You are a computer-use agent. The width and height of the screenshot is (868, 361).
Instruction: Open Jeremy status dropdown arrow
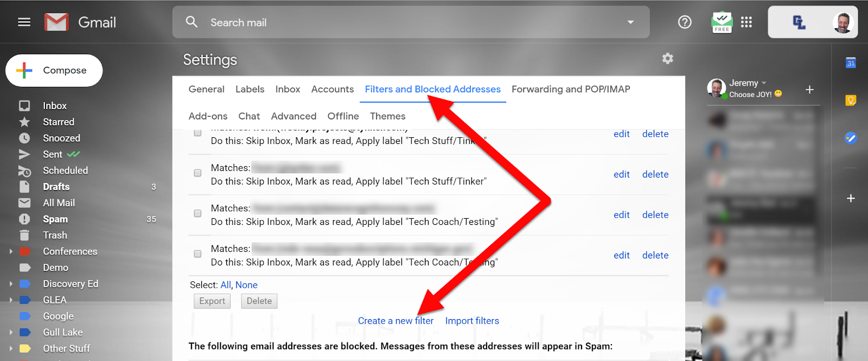(764, 83)
